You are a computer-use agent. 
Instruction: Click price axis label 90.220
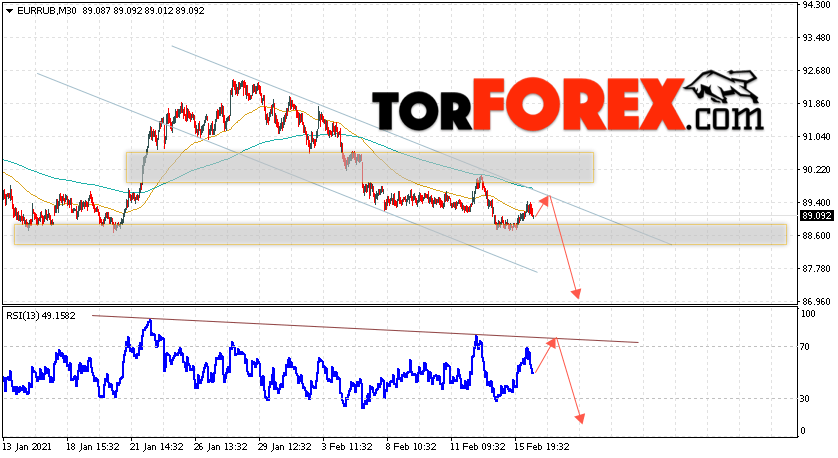tap(816, 170)
